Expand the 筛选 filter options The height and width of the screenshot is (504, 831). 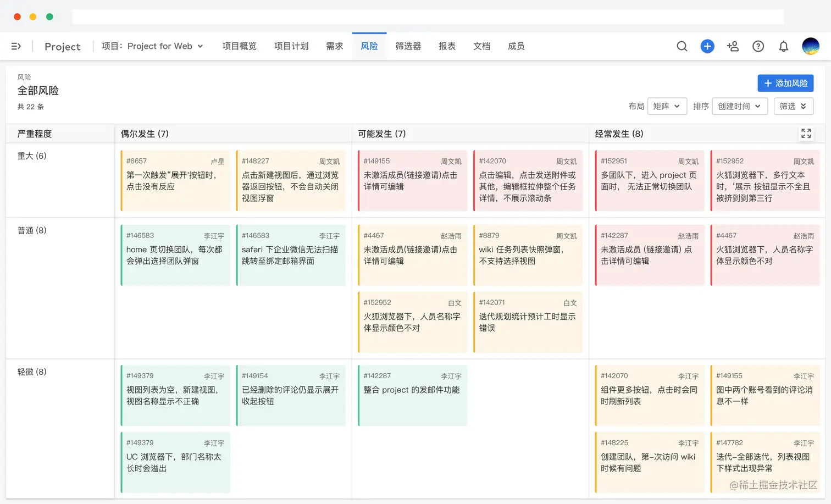click(x=793, y=106)
